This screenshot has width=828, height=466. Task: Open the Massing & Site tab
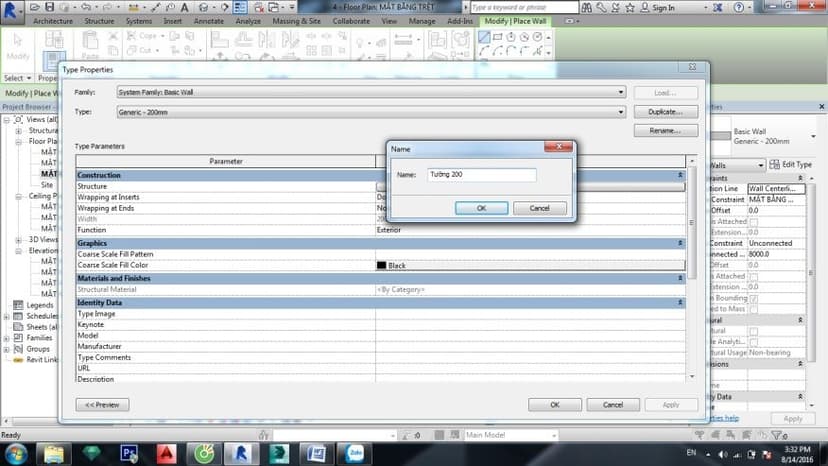296,21
